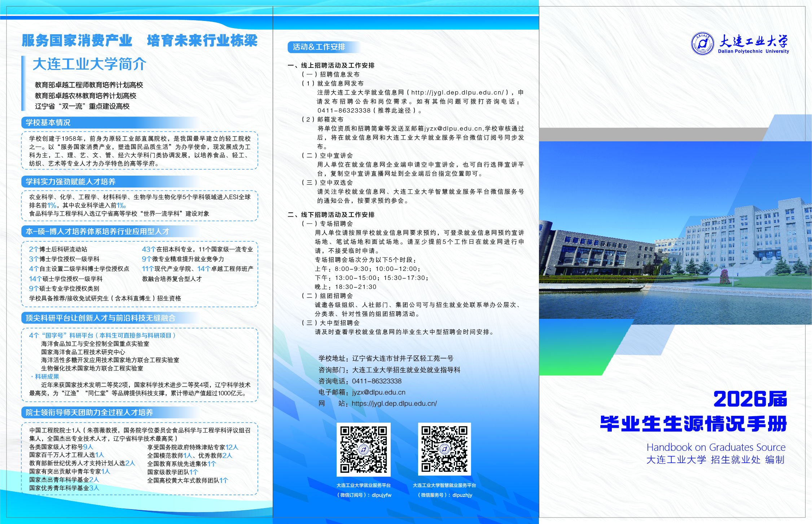Click 9个硕士专业学位授权类别 entry

pos(64,289)
